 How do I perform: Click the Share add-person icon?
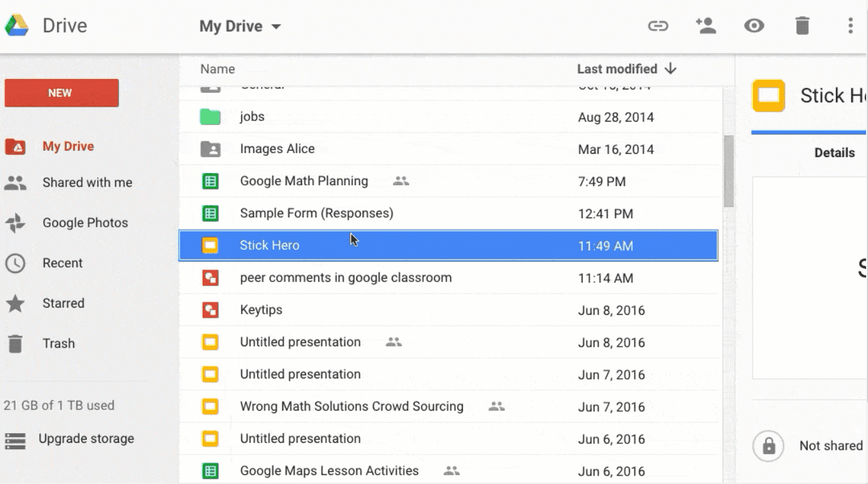(705, 26)
